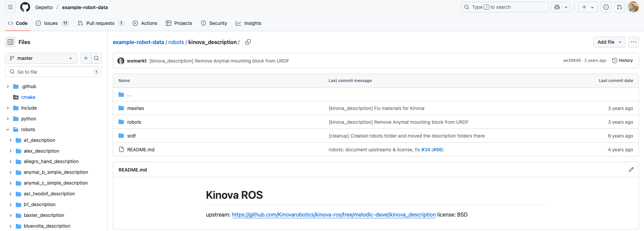Open Copilot chat icon
This screenshot has height=231, width=644.
pyautogui.click(x=557, y=7)
